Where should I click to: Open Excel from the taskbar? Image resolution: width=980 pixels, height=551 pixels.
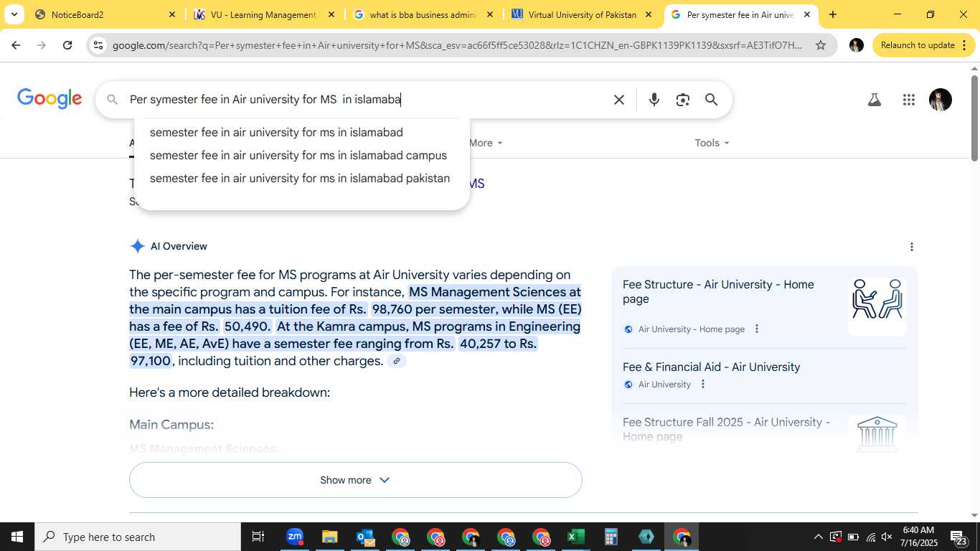(575, 537)
